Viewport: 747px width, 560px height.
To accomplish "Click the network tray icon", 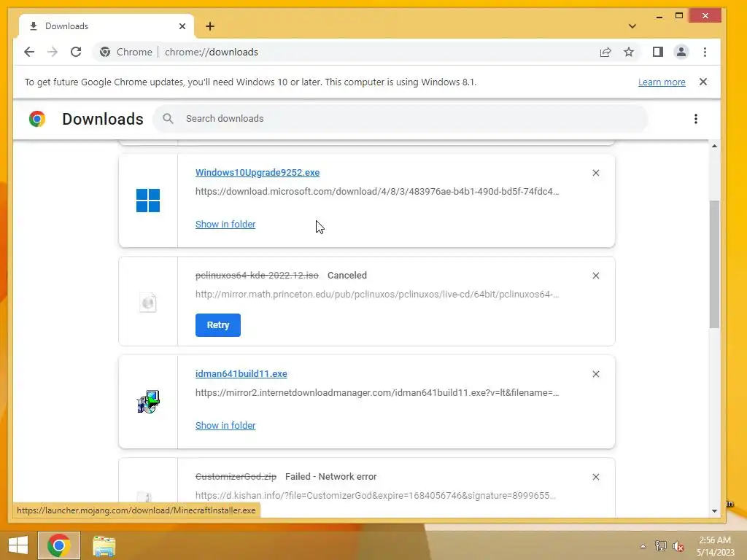I will tap(660, 545).
